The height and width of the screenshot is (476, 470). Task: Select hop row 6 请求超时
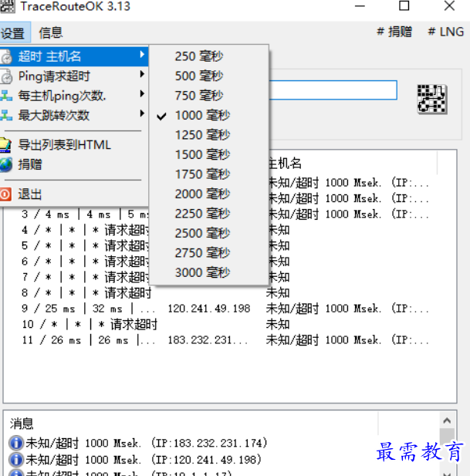coord(229,262)
